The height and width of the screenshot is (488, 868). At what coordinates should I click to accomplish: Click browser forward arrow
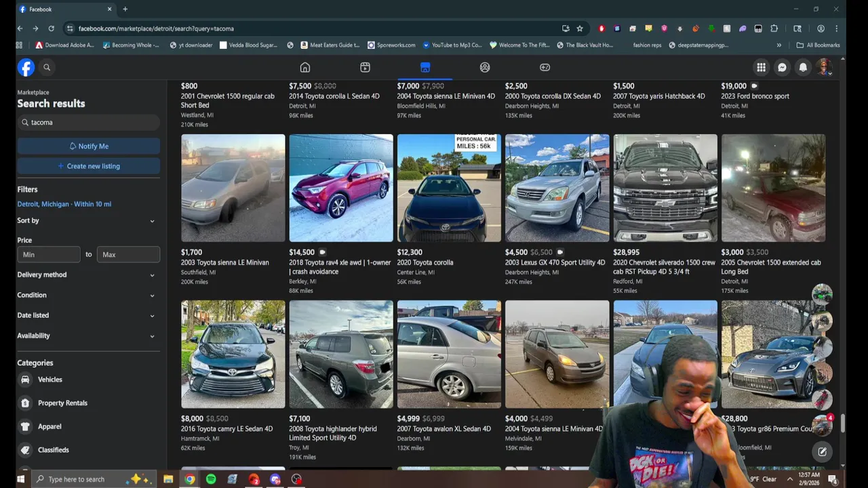pos(35,28)
